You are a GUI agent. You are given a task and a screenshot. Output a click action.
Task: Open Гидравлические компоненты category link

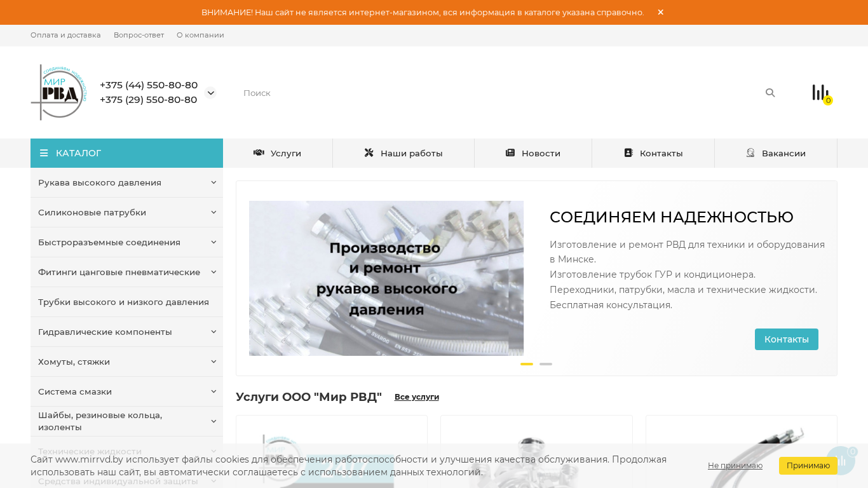click(x=105, y=332)
